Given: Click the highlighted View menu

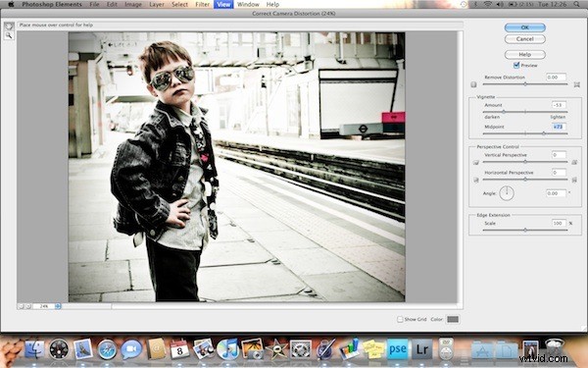Looking at the screenshot, I should pyautogui.click(x=223, y=4).
